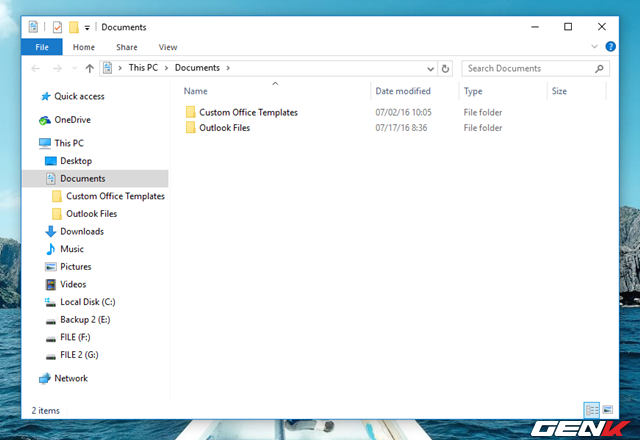The height and width of the screenshot is (440, 640).
Task: Open the blue Help question mark icon
Action: (x=610, y=47)
